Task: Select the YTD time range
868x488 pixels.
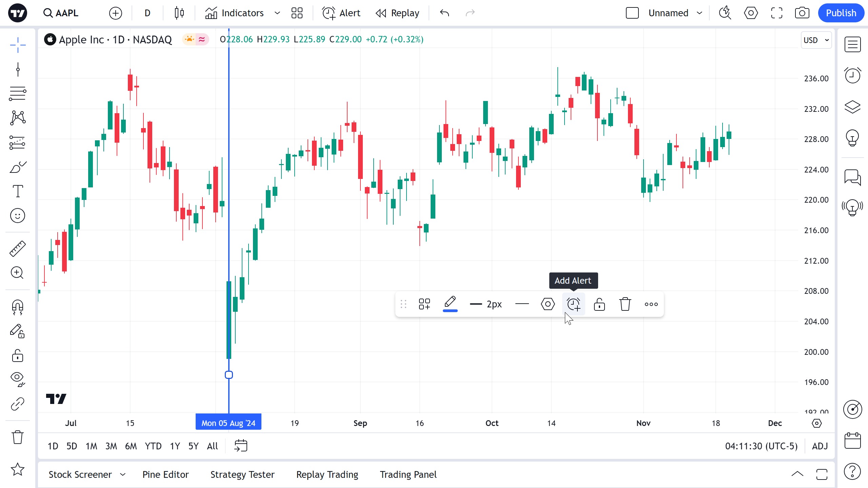Action: (x=153, y=446)
